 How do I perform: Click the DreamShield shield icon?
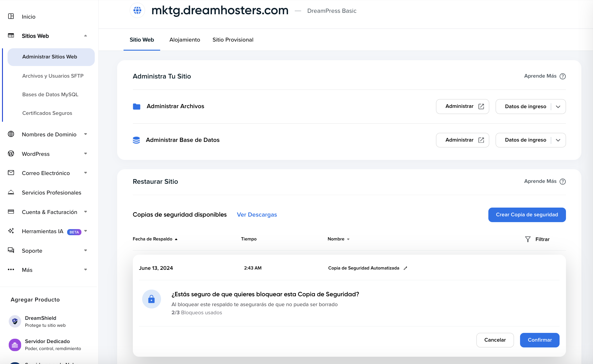tap(15, 321)
